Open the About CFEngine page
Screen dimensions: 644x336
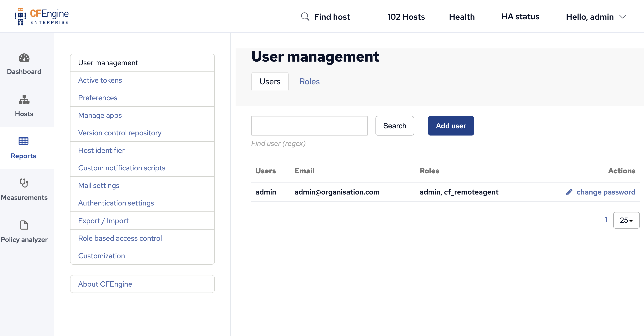[105, 284]
